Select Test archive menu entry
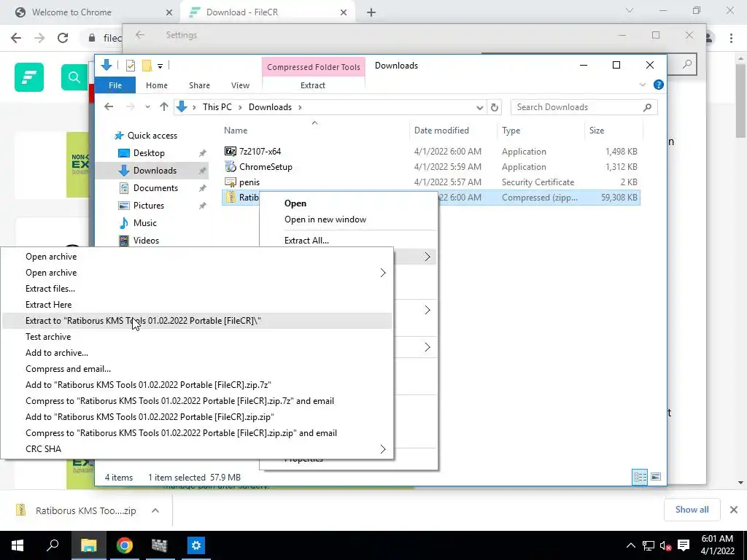 point(197,337)
